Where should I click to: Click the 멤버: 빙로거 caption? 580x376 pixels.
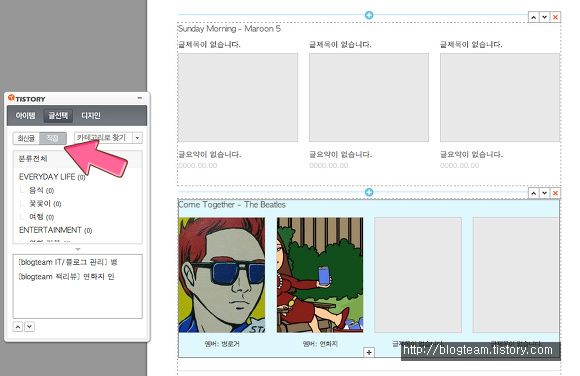[222, 344]
